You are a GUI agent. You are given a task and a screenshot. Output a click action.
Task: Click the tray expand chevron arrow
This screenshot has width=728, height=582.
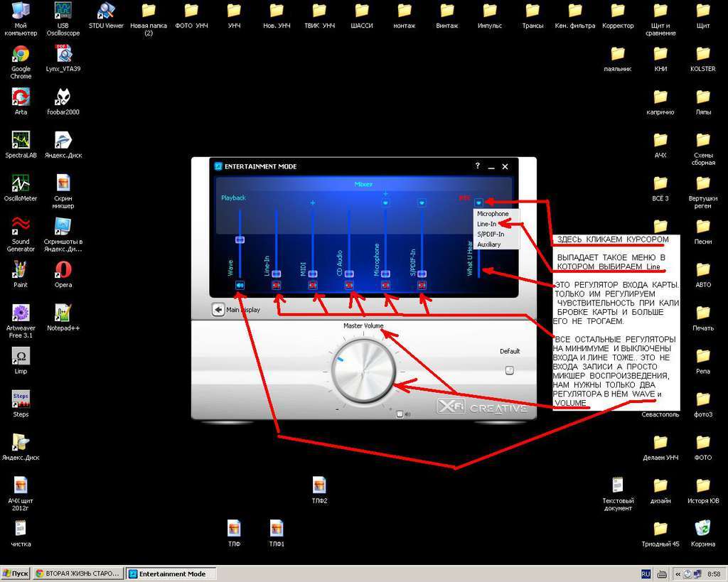coord(678,574)
